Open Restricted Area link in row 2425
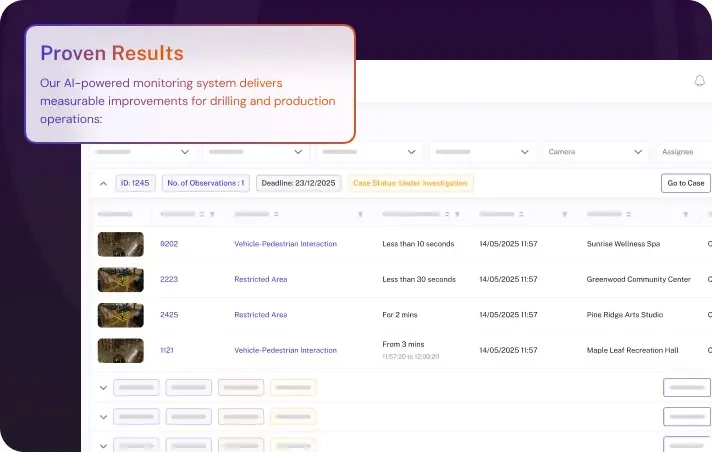 pyautogui.click(x=261, y=315)
